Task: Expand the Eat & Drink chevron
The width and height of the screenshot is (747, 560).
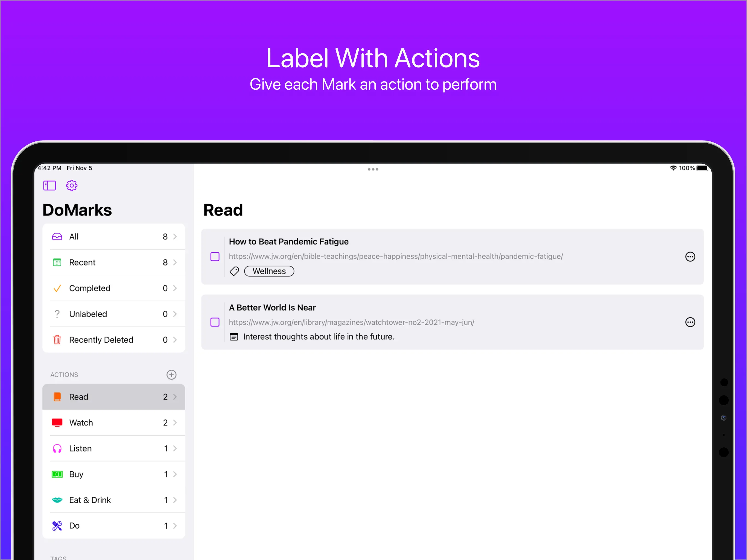Action: click(x=175, y=500)
